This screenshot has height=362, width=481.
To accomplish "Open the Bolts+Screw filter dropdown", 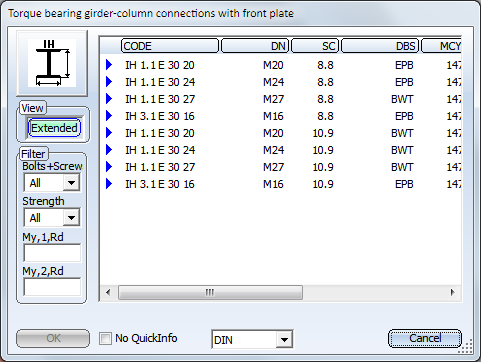I will point(71,183).
